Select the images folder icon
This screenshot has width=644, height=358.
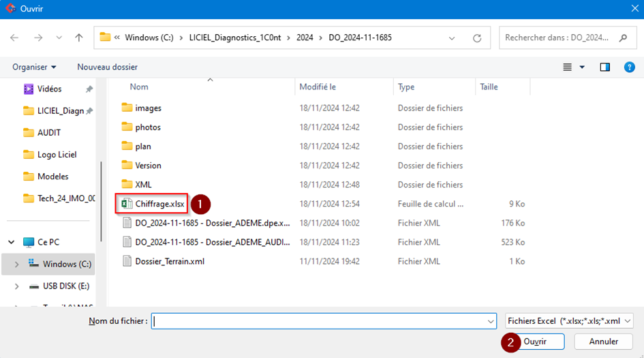pos(127,108)
